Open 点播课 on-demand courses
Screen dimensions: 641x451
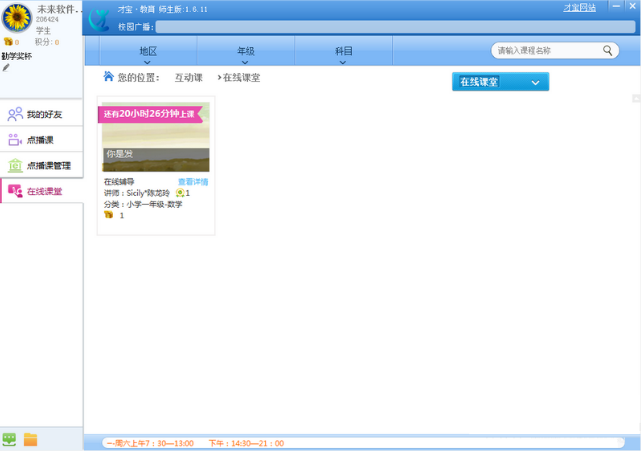(x=41, y=140)
